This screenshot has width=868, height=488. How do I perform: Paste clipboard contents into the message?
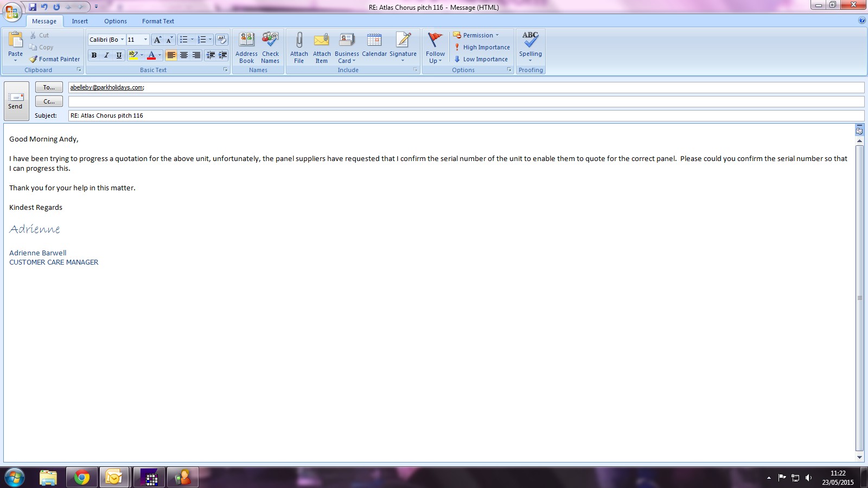pyautogui.click(x=15, y=46)
